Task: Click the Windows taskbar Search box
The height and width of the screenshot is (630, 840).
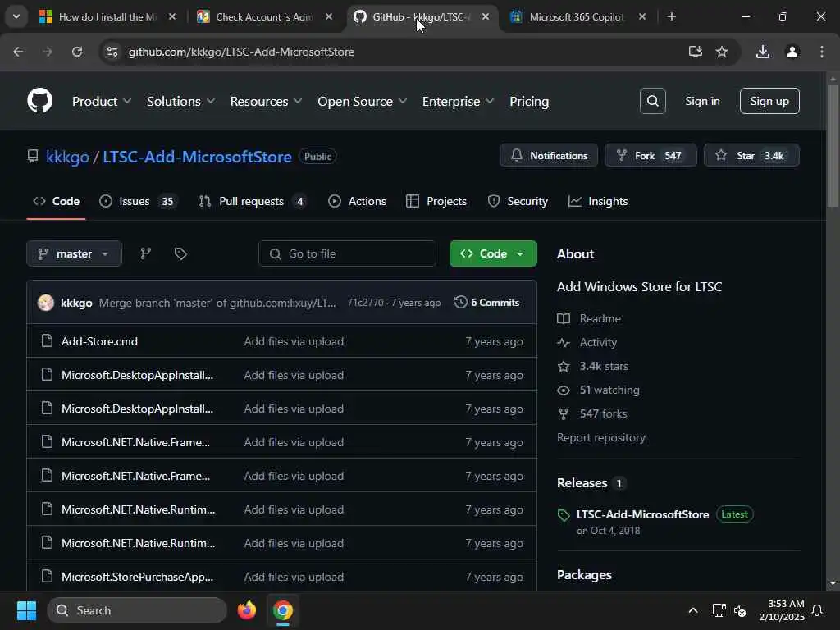Action: click(137, 610)
